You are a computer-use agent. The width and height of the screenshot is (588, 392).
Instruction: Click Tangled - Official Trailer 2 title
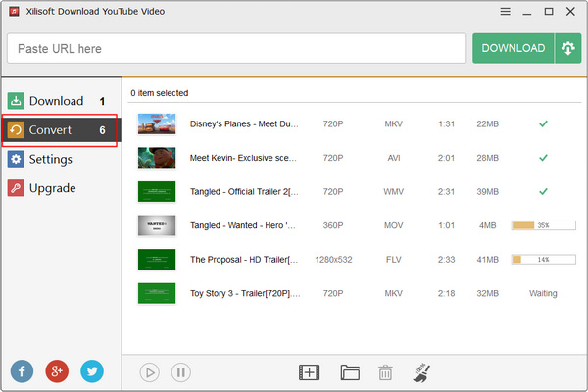point(244,192)
